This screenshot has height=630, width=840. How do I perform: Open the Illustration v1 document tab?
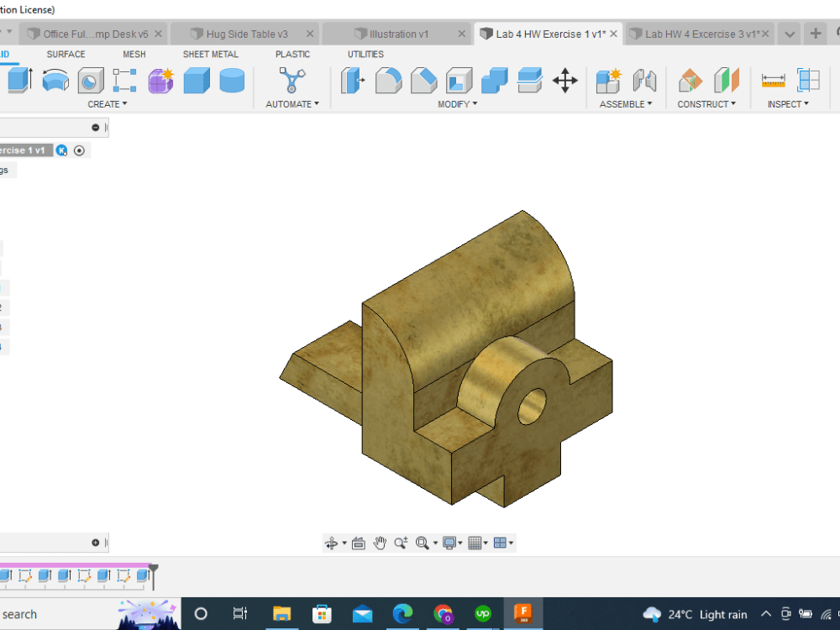(397, 34)
